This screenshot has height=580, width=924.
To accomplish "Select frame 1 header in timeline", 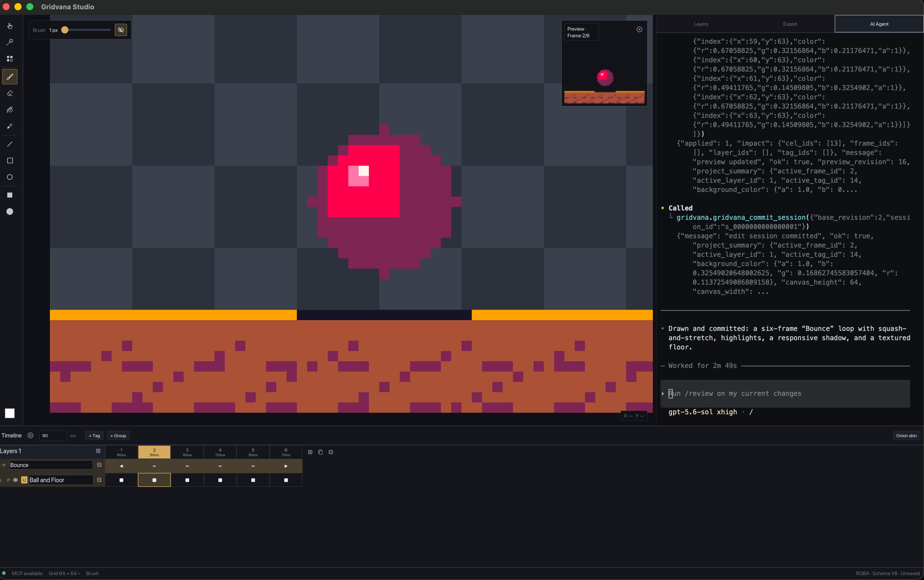I will click(x=121, y=452).
